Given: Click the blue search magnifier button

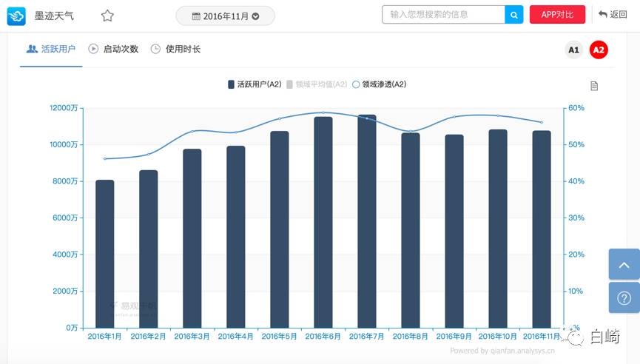Looking at the screenshot, I should [x=513, y=15].
